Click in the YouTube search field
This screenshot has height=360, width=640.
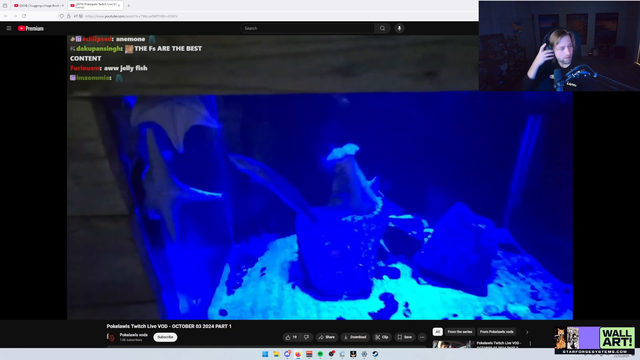307,28
